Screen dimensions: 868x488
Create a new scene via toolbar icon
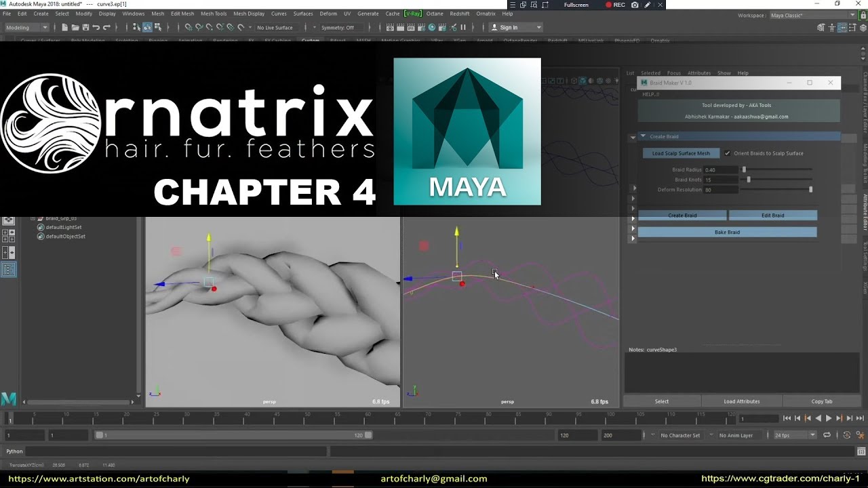64,28
